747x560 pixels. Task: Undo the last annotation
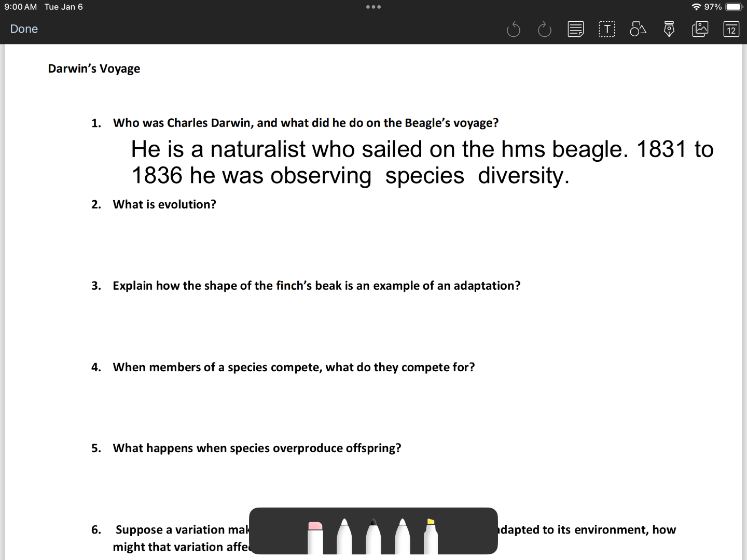coord(514,29)
